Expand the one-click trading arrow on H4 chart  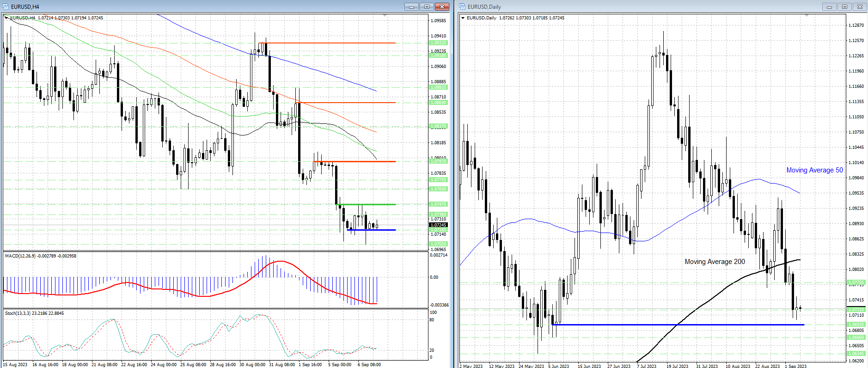[x=6, y=18]
